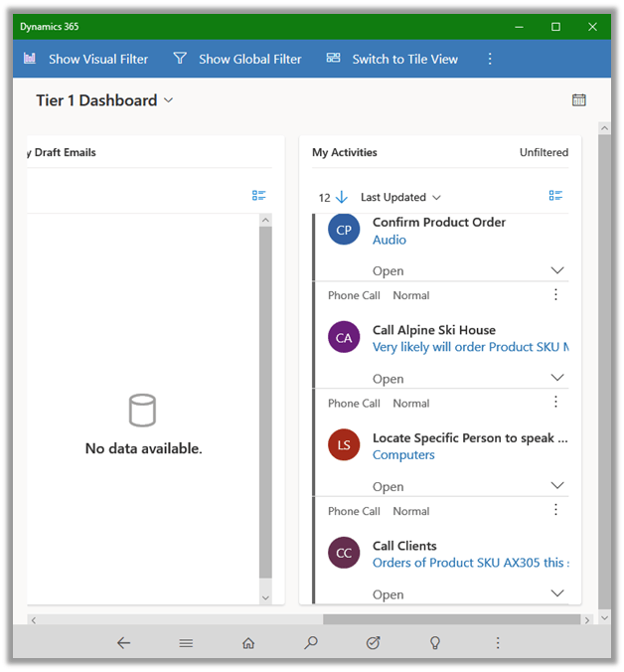Expand the Call Alpine Ski House activity

click(x=556, y=378)
